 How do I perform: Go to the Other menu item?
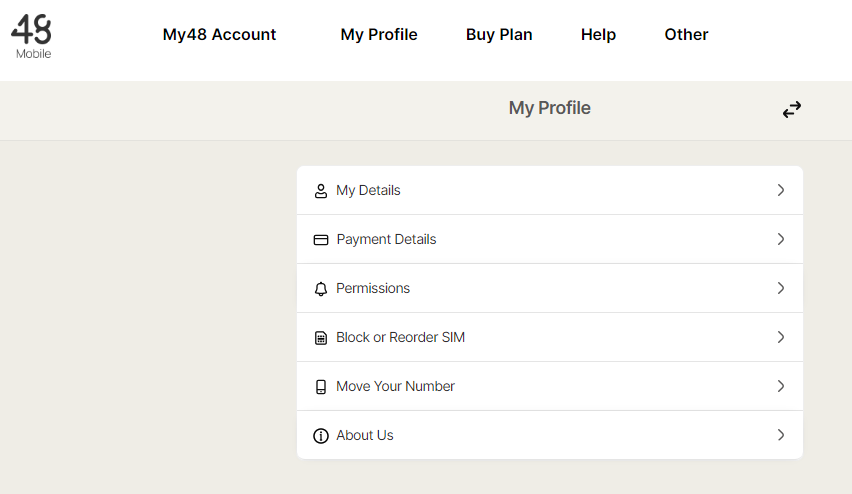[686, 34]
